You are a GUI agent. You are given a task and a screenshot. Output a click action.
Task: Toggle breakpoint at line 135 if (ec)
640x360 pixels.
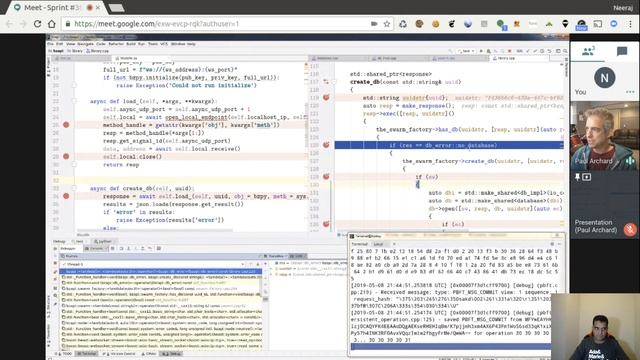pyautogui.click(x=326, y=224)
